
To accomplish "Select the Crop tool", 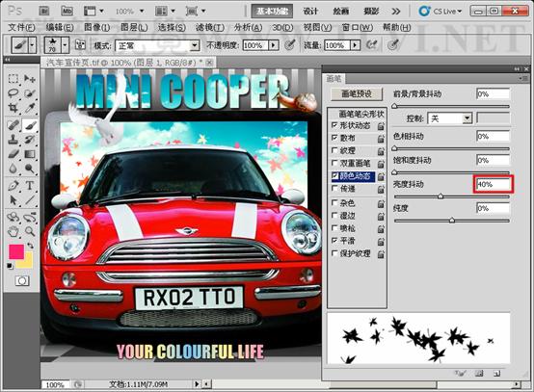I will coord(13,108).
